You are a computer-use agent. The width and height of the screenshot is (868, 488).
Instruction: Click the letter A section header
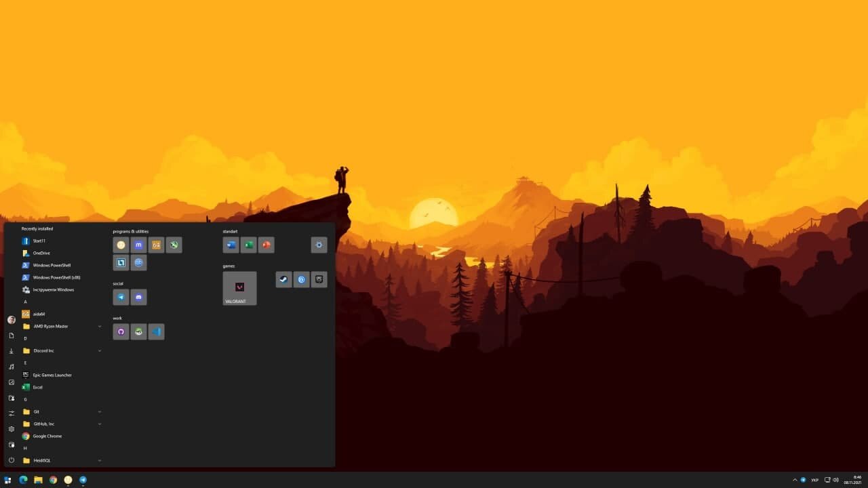point(26,302)
